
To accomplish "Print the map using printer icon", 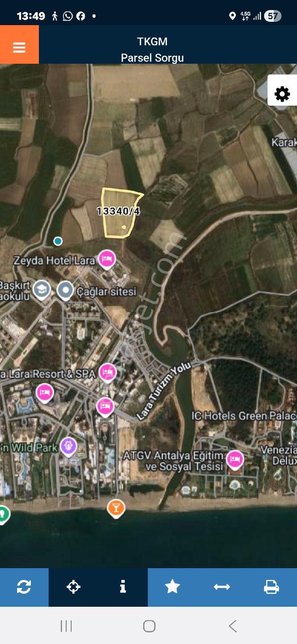I will point(271,587).
